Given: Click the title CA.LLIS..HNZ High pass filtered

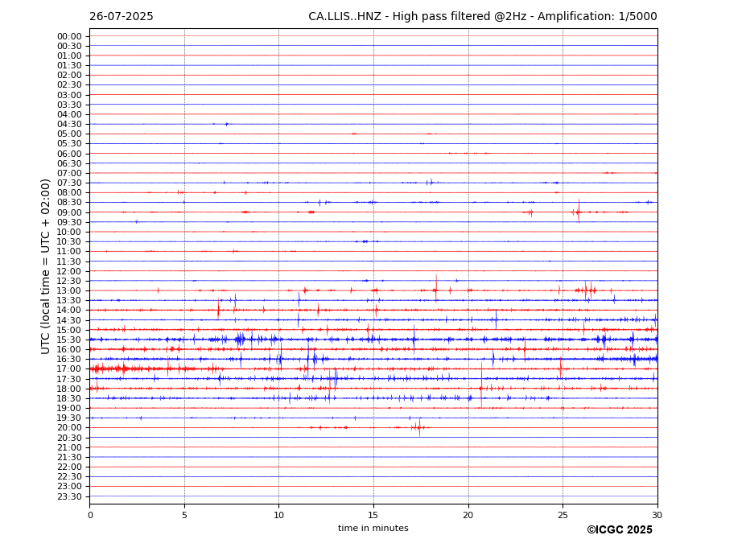Looking at the screenshot, I should click(x=482, y=17).
